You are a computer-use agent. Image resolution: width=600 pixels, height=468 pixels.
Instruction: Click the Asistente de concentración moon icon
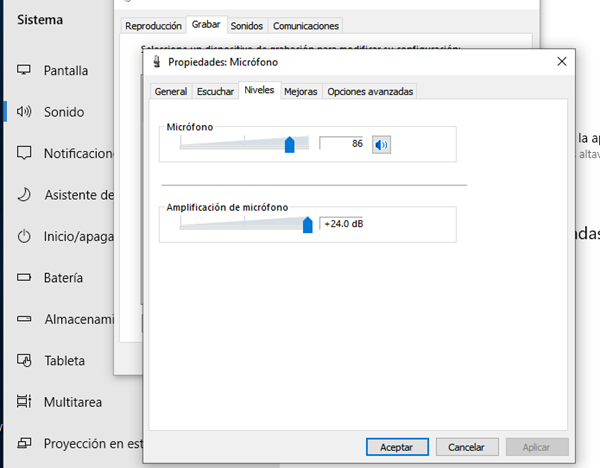tap(24, 194)
